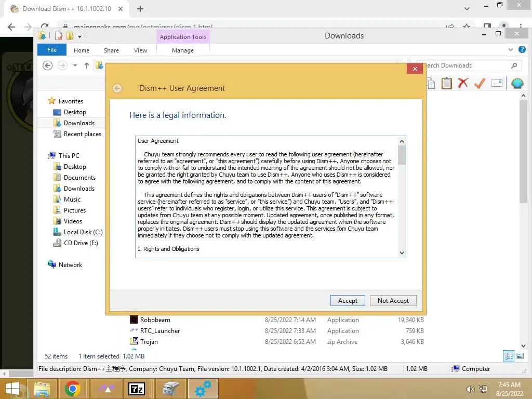Open the Home ribbon tab
Viewport: 532px width, 399px height.
click(82, 50)
